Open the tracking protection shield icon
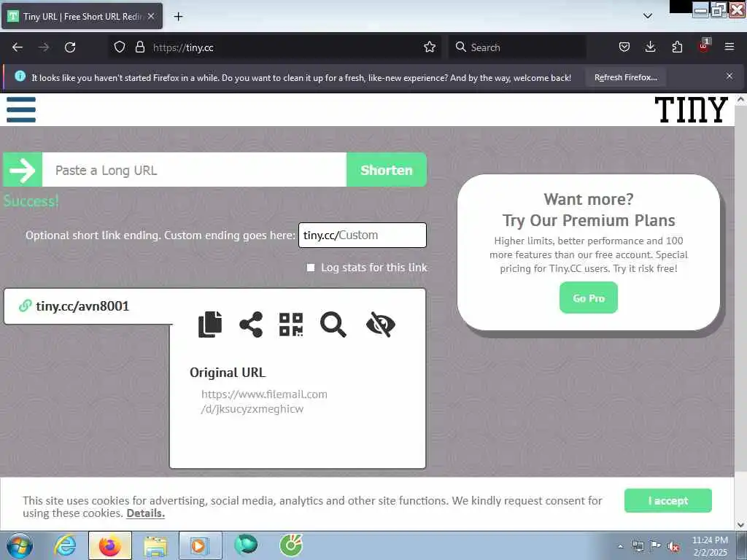The height and width of the screenshot is (560, 747). click(119, 47)
